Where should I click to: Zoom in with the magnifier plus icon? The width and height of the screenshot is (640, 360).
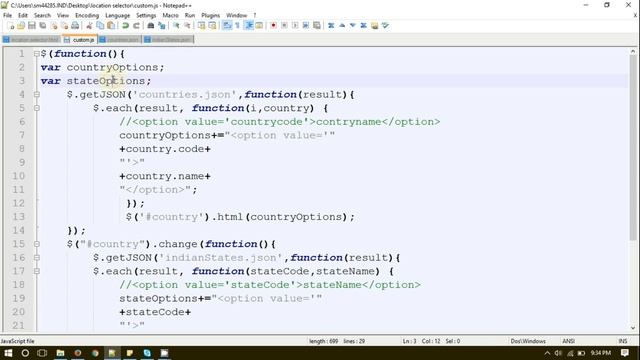click(176, 26)
